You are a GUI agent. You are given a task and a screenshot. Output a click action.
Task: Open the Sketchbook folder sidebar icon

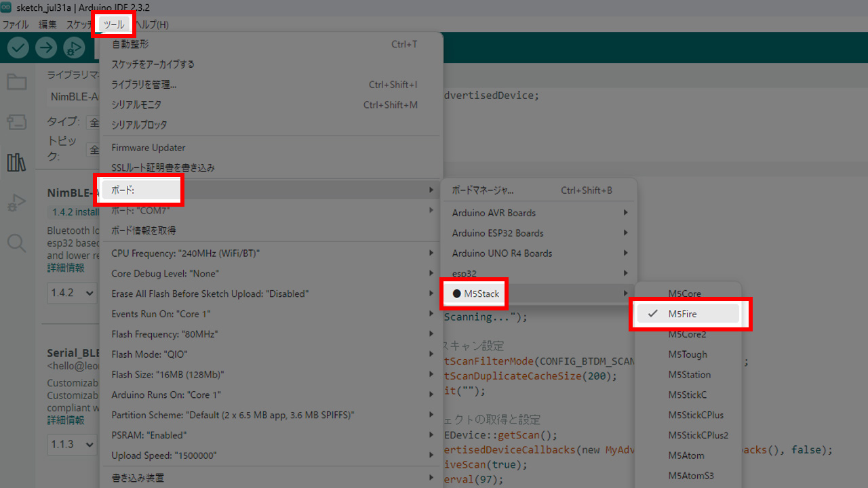pyautogui.click(x=16, y=83)
